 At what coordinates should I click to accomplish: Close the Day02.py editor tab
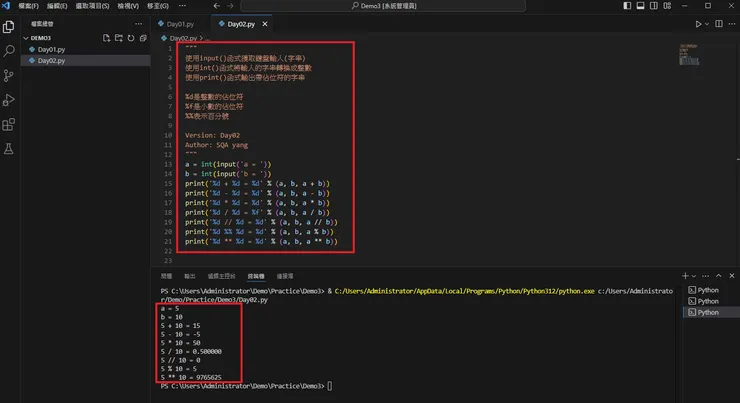(x=265, y=24)
